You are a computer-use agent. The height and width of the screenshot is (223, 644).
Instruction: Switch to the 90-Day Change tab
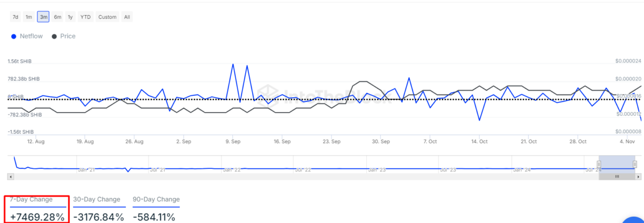point(156,199)
